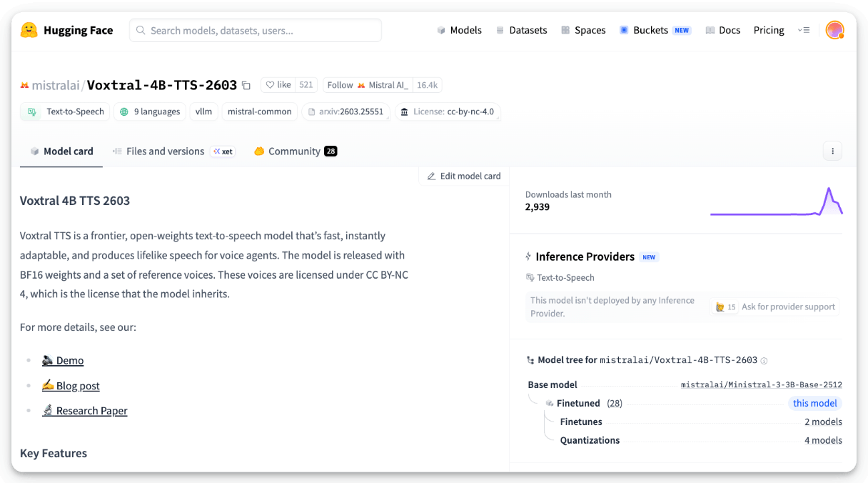This screenshot has width=868, height=483.
Task: Open the three-dot options menu
Action: (832, 151)
